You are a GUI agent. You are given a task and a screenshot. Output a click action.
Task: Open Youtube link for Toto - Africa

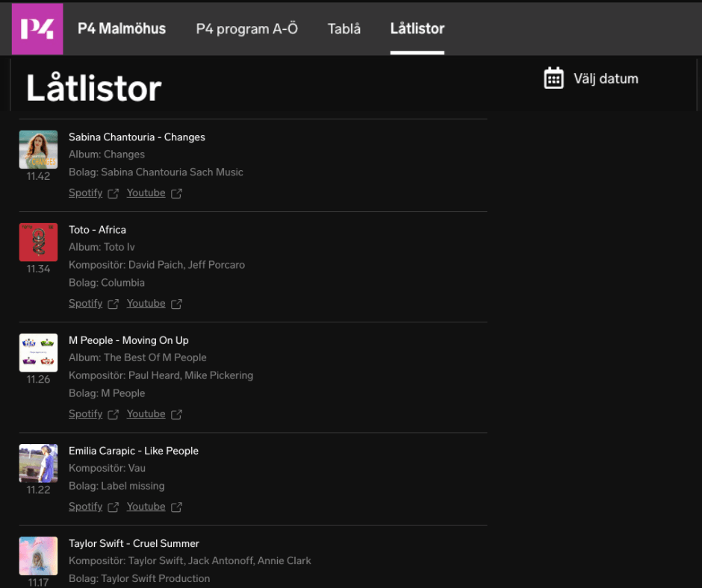tap(146, 304)
